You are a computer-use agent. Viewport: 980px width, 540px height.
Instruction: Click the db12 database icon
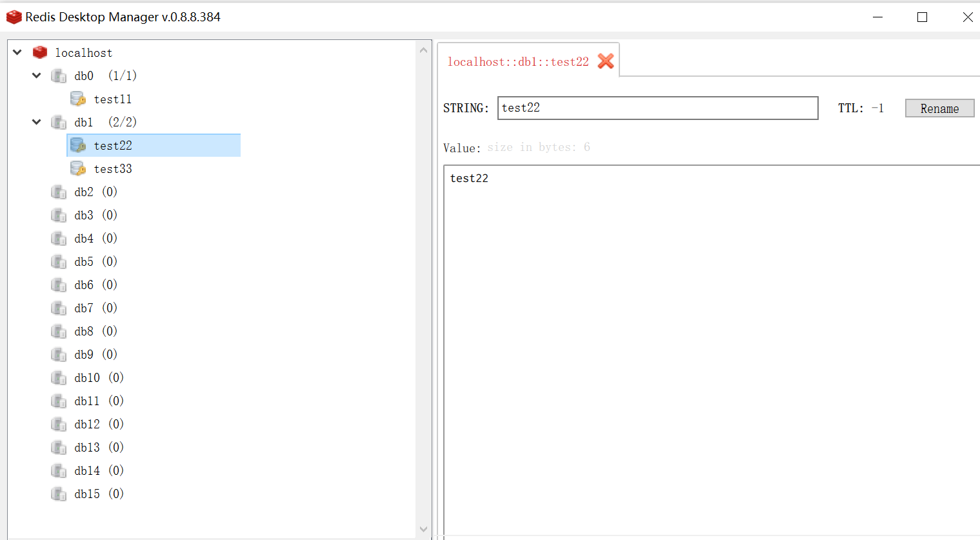(x=59, y=425)
